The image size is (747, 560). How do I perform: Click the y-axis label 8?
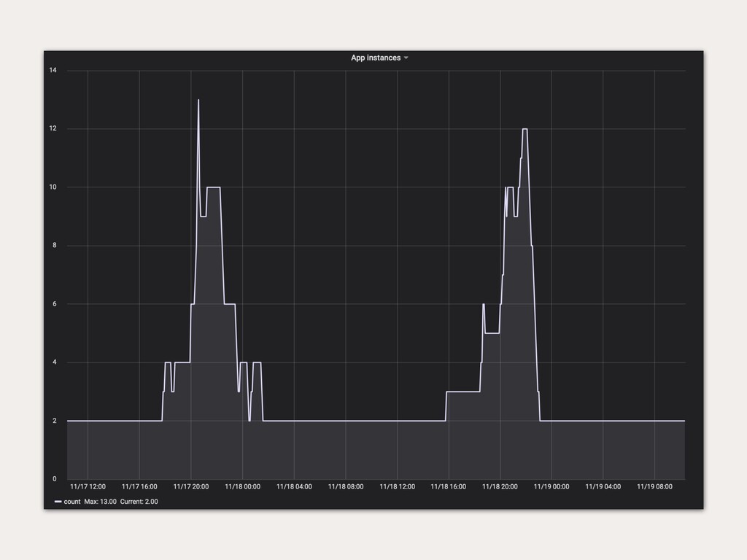(x=54, y=245)
